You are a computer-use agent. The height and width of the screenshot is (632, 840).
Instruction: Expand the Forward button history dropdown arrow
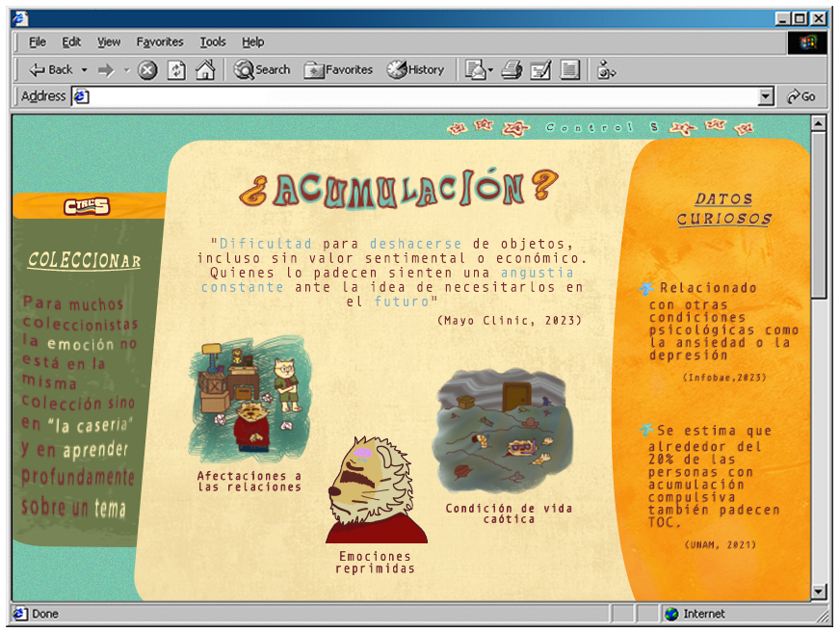[126, 70]
